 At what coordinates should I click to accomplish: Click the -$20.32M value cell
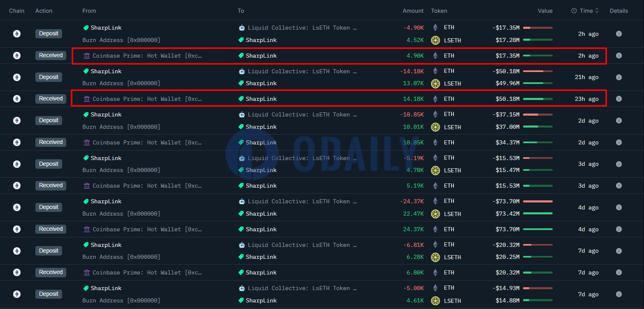point(506,244)
